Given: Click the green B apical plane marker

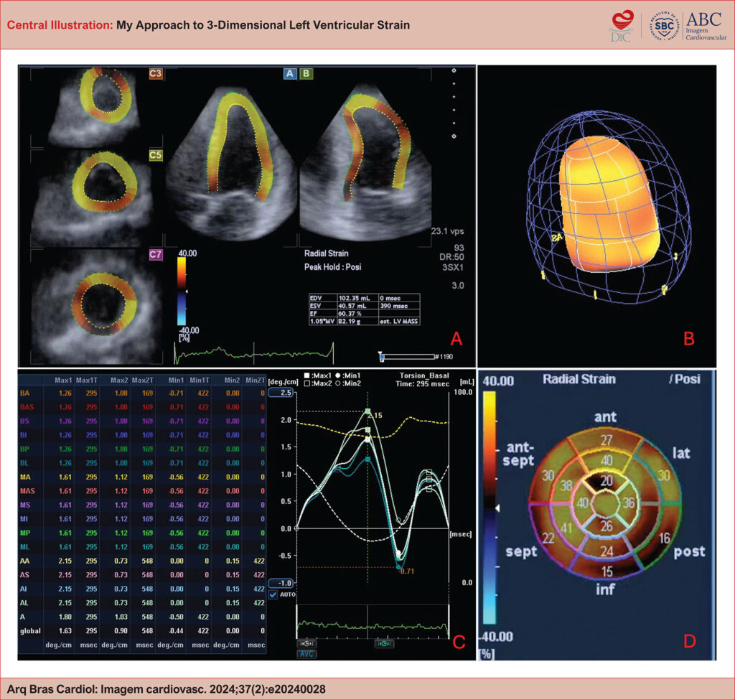Looking at the screenshot, I should point(306,74).
